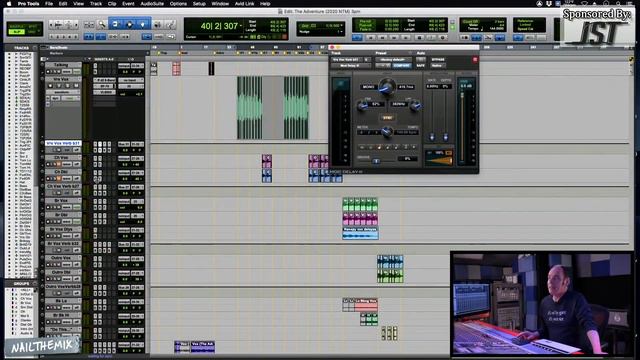Open factory default preset dropdown
The image size is (640, 360).
pyautogui.click(x=392, y=60)
